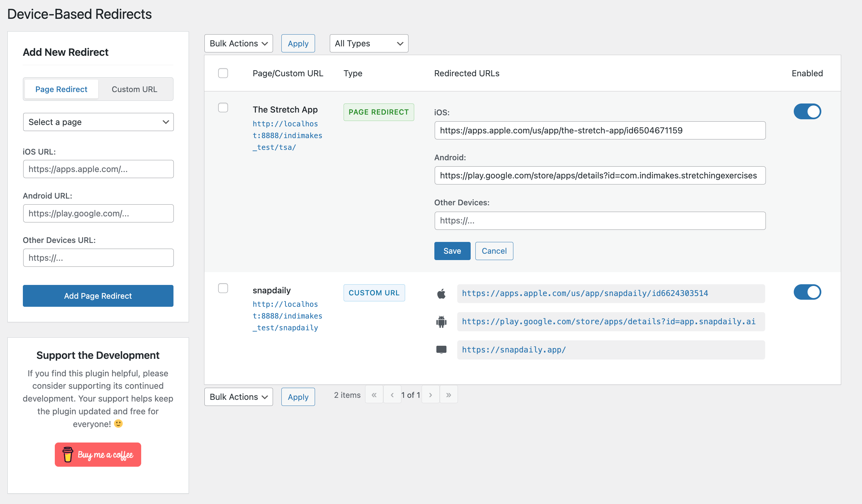Focus the Other Devices URL field in sidebar
The width and height of the screenshot is (862, 504).
98,258
